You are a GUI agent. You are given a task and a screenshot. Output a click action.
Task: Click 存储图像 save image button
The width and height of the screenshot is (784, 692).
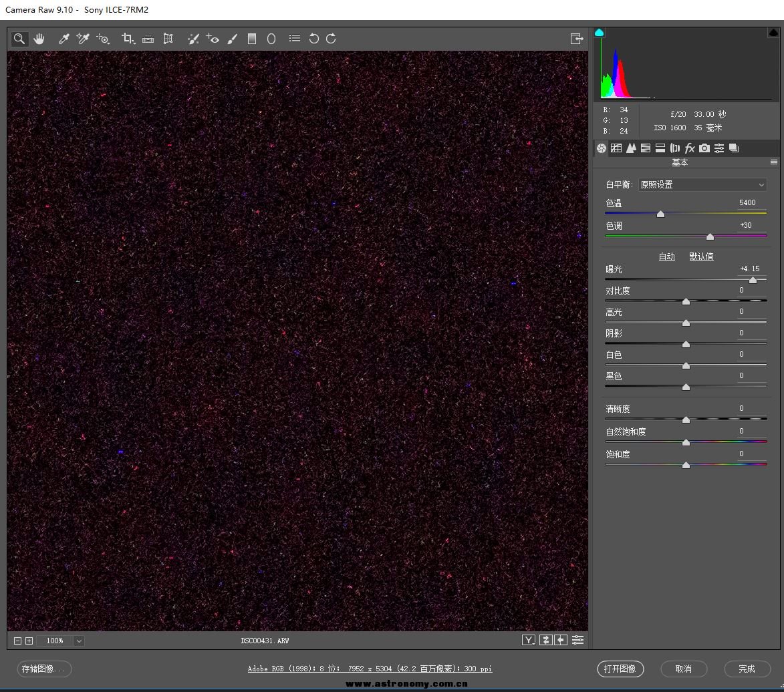click(44, 669)
